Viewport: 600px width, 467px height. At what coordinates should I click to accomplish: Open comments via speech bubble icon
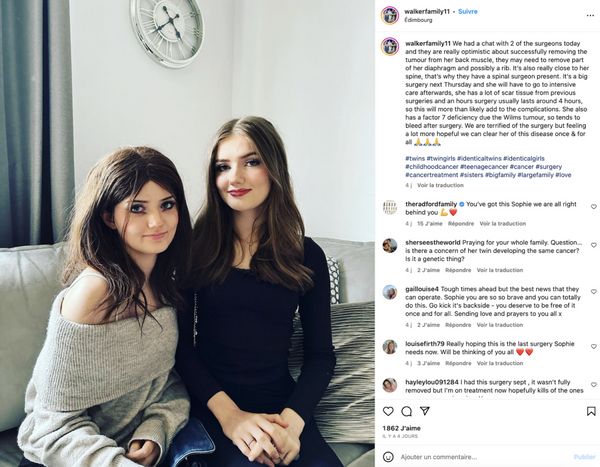406,411
